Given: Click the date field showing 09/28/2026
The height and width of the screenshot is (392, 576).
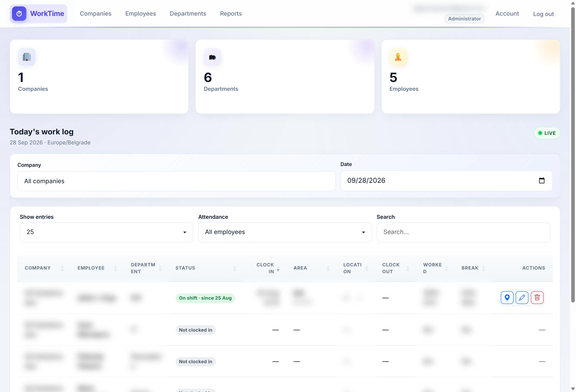Looking at the screenshot, I should tap(446, 181).
